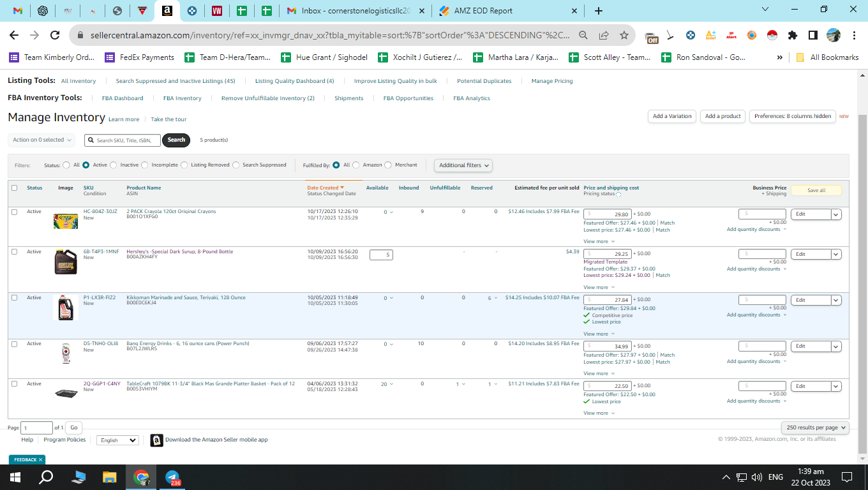868x490 pixels.
Task: Switch to the Inbox cornerstonelogistics Gmail tab
Action: point(355,11)
